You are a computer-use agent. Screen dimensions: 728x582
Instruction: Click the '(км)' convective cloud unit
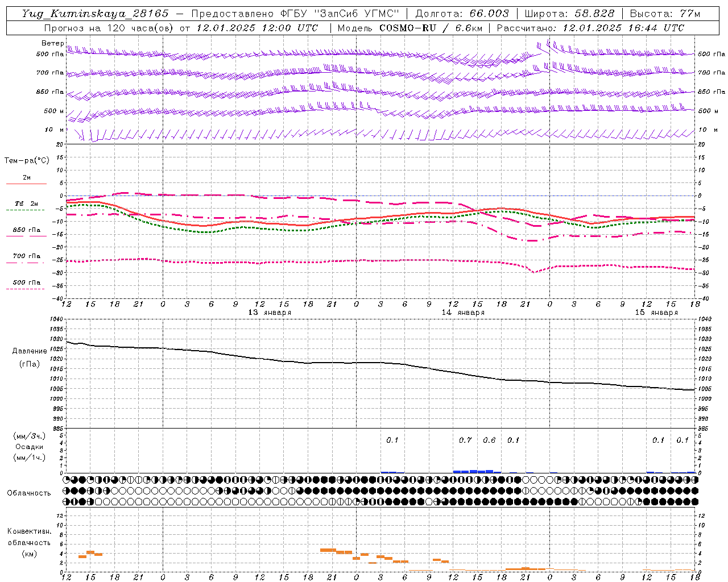tap(29, 554)
